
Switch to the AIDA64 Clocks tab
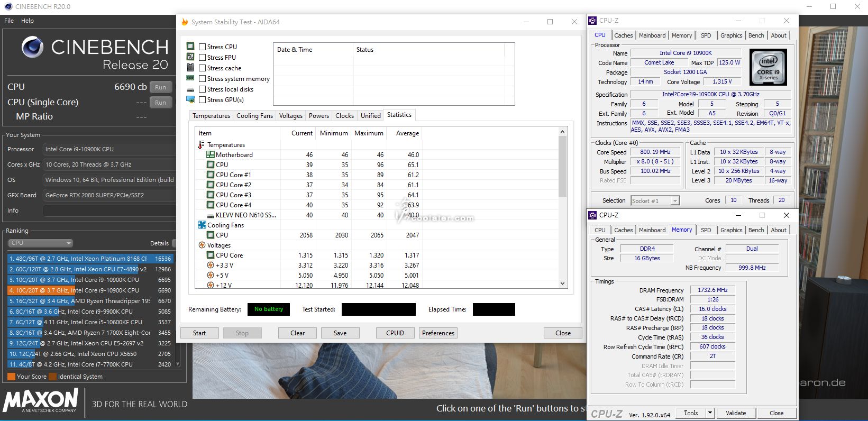pos(344,116)
